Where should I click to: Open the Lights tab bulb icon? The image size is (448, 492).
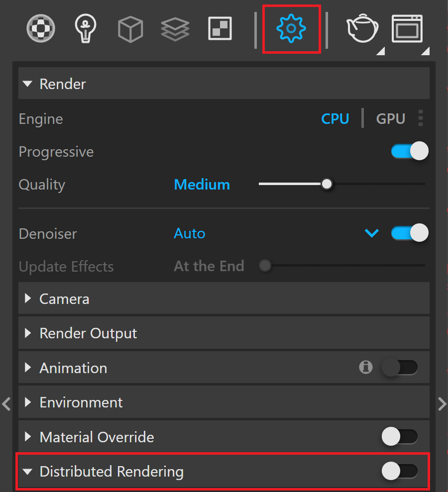86,28
